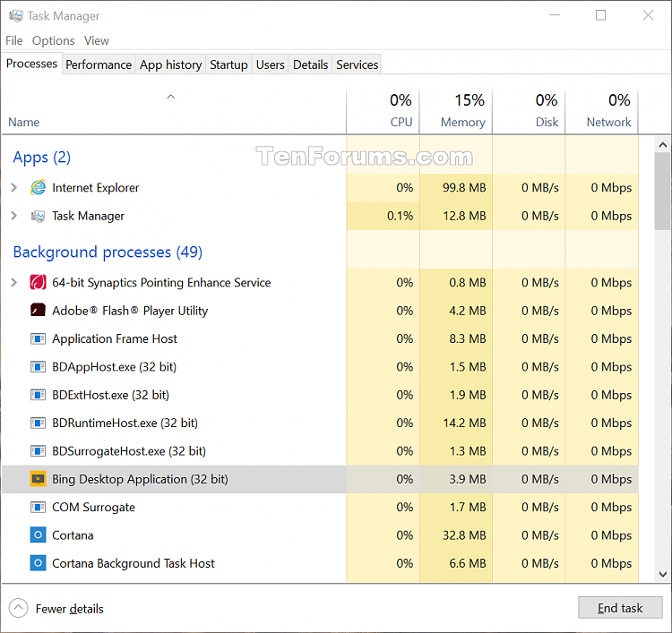Sort processes by Network column
This screenshot has height=633, width=672.
(602, 111)
